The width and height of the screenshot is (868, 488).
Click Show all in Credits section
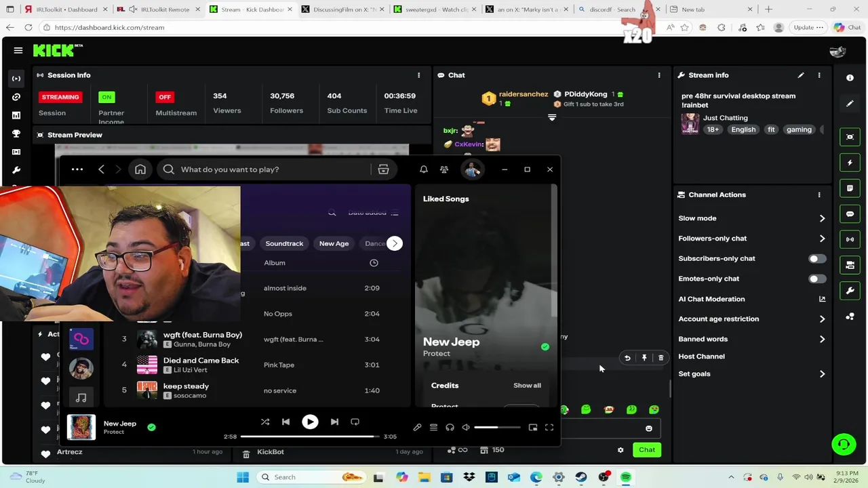click(x=527, y=386)
